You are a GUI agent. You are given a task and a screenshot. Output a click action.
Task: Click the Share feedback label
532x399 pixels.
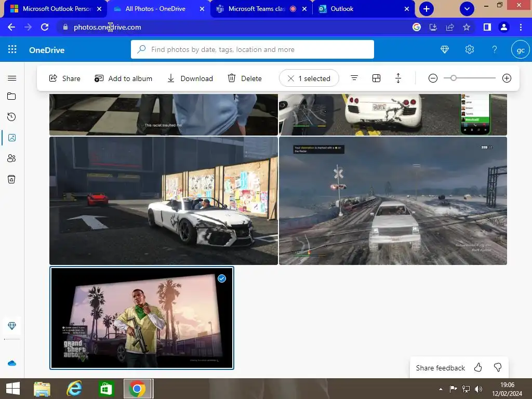tap(441, 368)
